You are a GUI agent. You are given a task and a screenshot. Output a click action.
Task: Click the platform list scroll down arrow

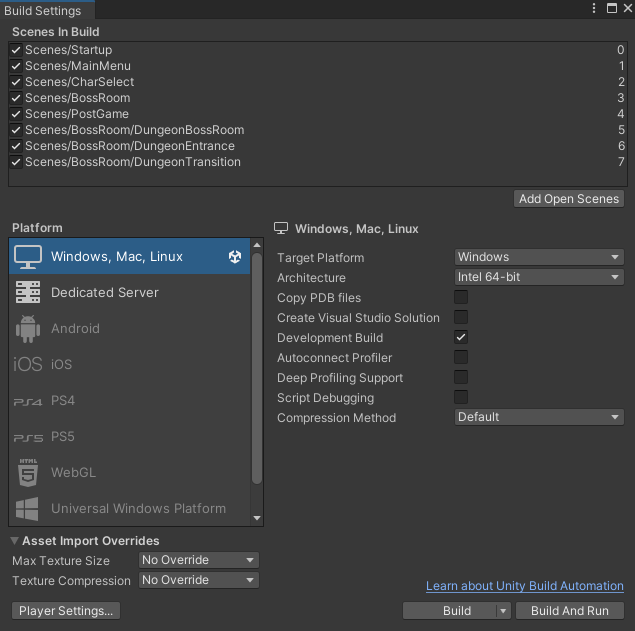pyautogui.click(x=257, y=518)
